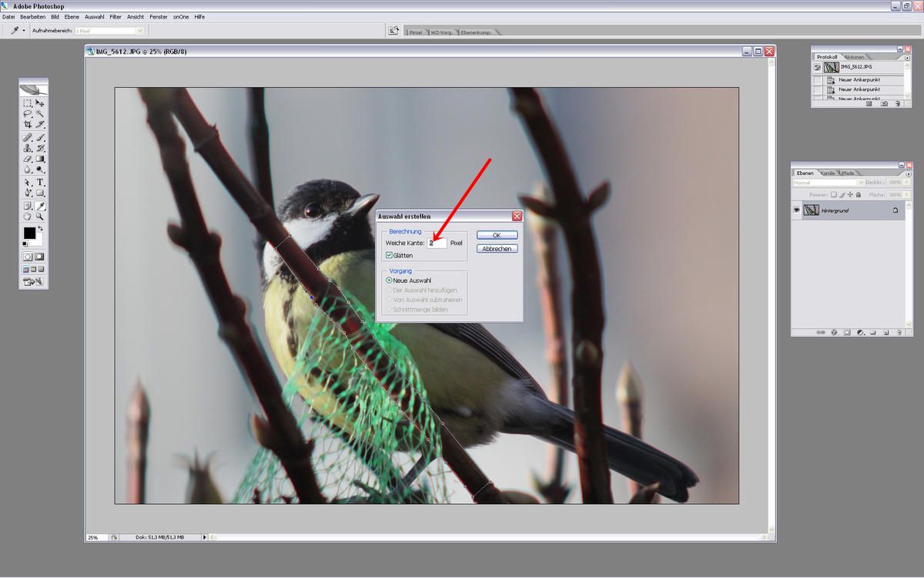Screen dimensions: 924x578
Task: Select the Neue Auswahl radio button
Action: click(x=390, y=281)
